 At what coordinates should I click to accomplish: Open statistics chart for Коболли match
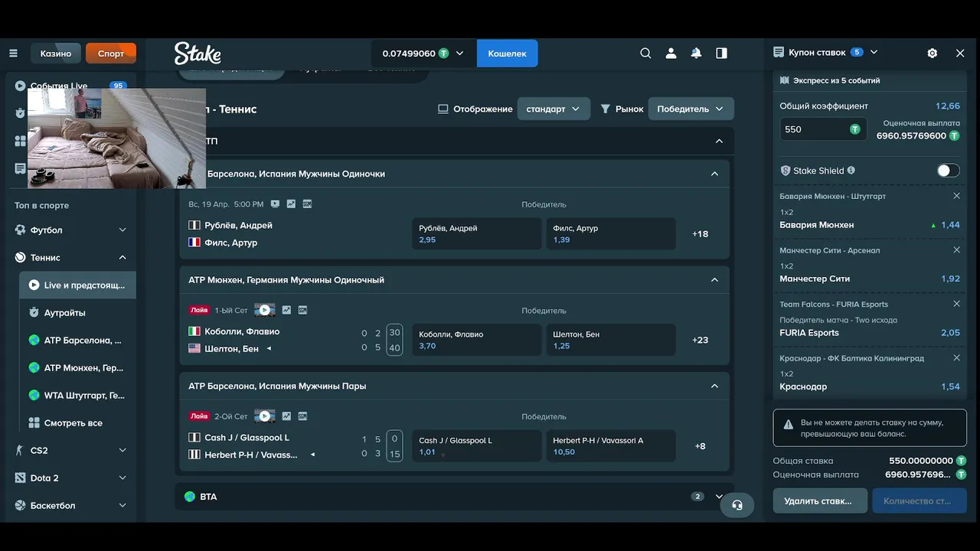(286, 310)
